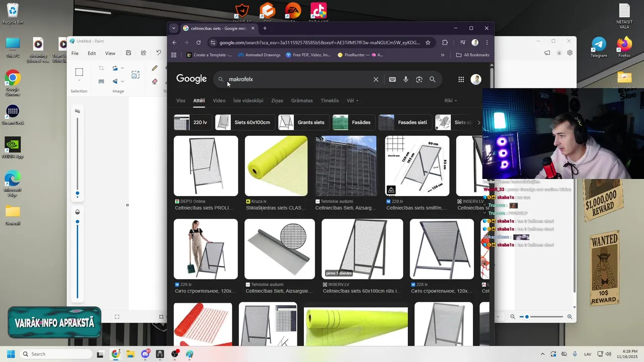Viewport: 644px width, 362px height.
Task: Open the yellow Kruza.lv mesh image
Action: [276, 166]
